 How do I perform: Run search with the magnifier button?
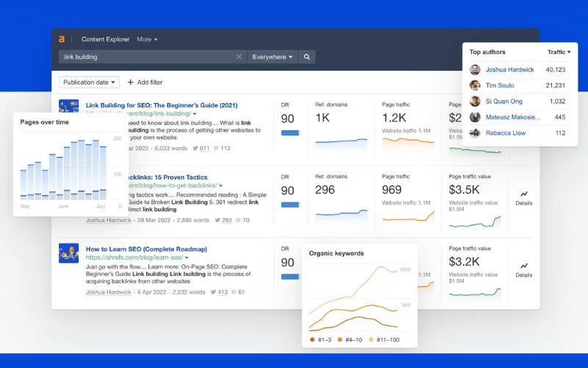tap(306, 57)
